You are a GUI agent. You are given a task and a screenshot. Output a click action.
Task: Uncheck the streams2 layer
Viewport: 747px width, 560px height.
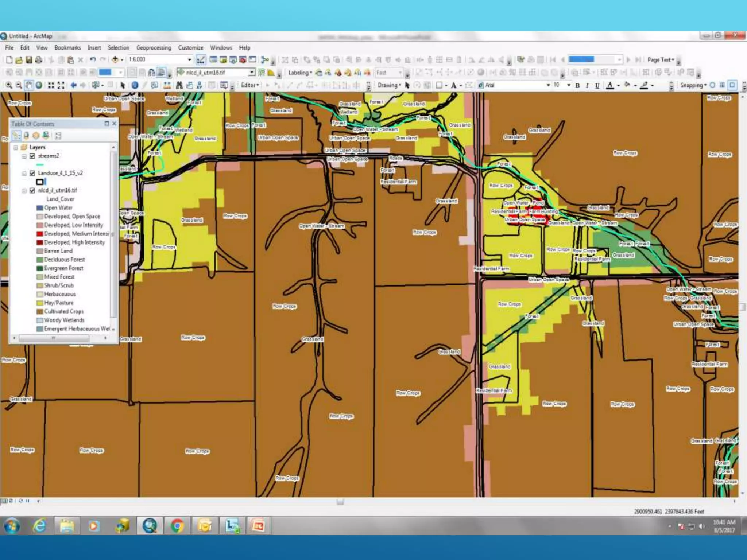click(32, 156)
